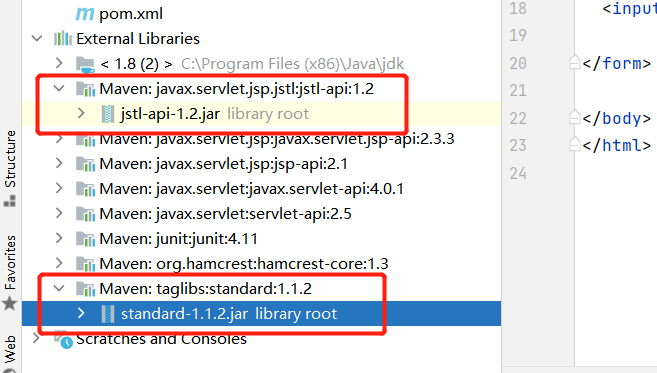Viewport: 657px width, 373px height.
Task: Click the junit:junit:4.11 library icon
Action: (x=85, y=239)
